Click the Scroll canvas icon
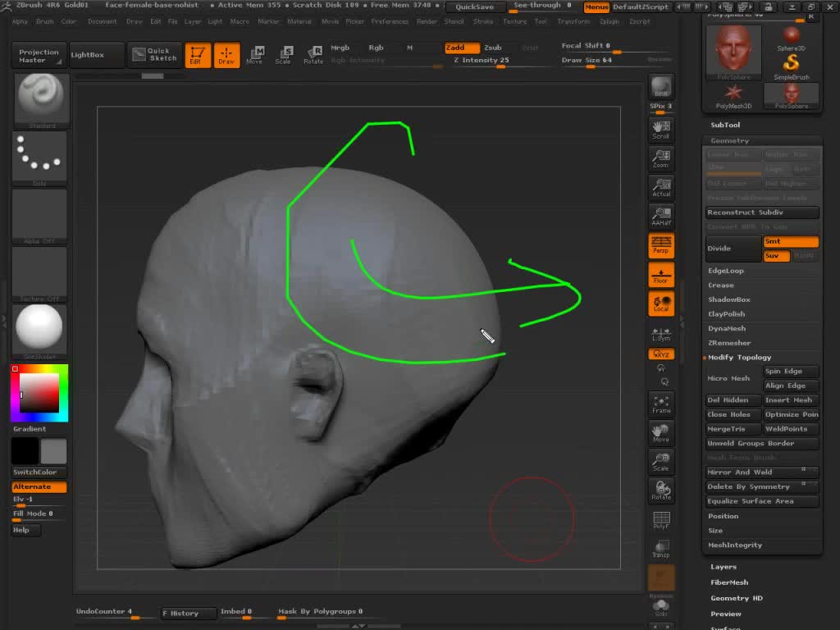The image size is (840, 630). pos(661,130)
